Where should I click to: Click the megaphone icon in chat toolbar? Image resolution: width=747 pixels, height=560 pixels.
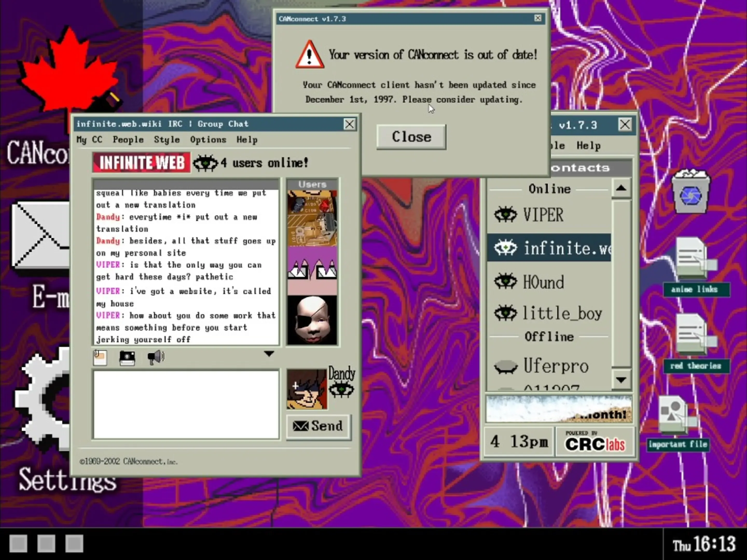click(156, 357)
